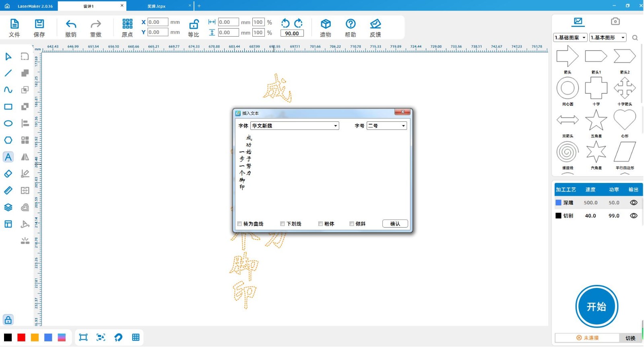Select the ellipse drawing tool
This screenshot has height=347, width=644.
pyautogui.click(x=8, y=123)
